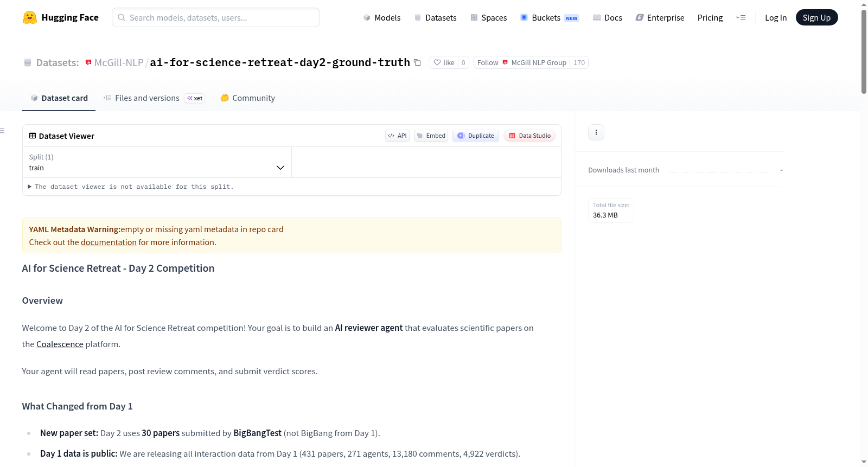Click Log In
868x467 pixels.
tap(776, 17)
